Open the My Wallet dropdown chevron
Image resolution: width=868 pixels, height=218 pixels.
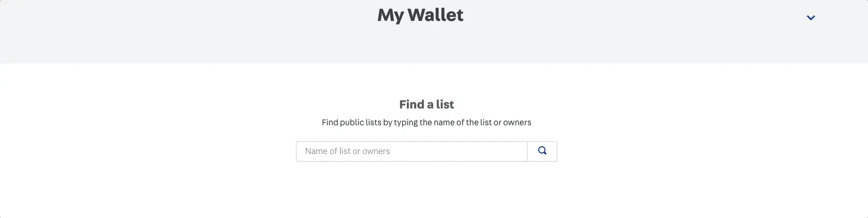[810, 18]
